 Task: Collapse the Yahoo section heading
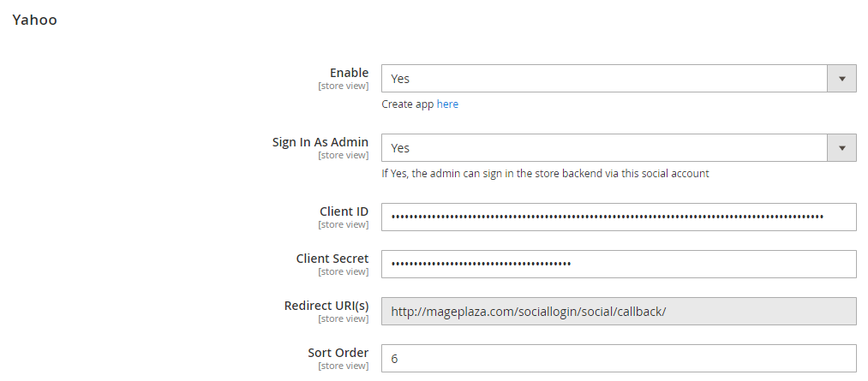(34, 20)
